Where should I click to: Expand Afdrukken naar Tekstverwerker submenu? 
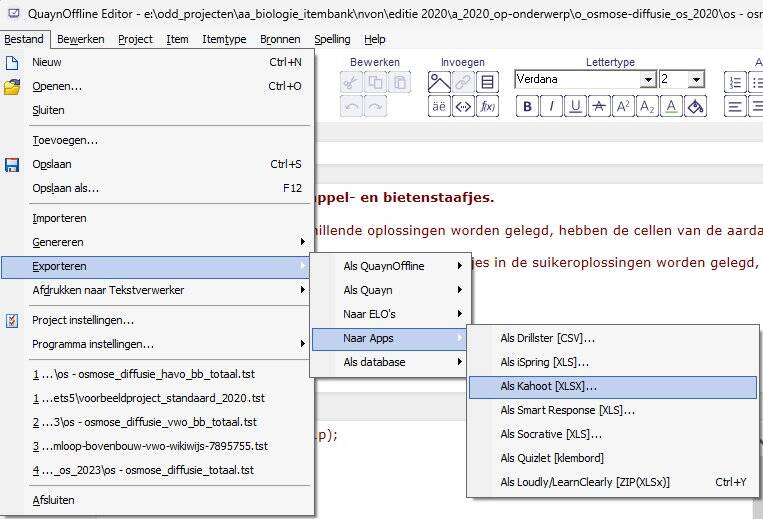(x=156, y=290)
